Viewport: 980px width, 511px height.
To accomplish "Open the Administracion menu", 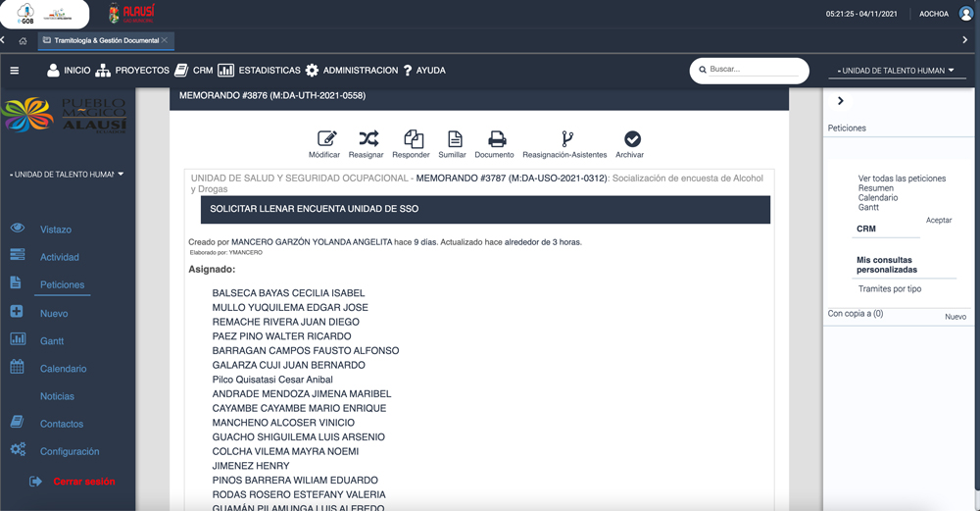I will point(352,71).
